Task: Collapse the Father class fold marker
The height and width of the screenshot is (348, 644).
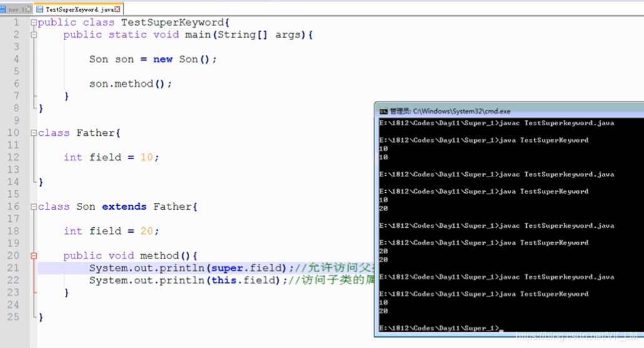Action: (x=34, y=133)
